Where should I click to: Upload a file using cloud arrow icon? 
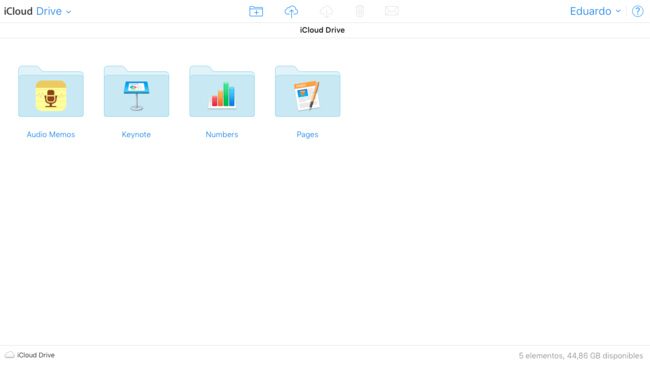pyautogui.click(x=291, y=11)
